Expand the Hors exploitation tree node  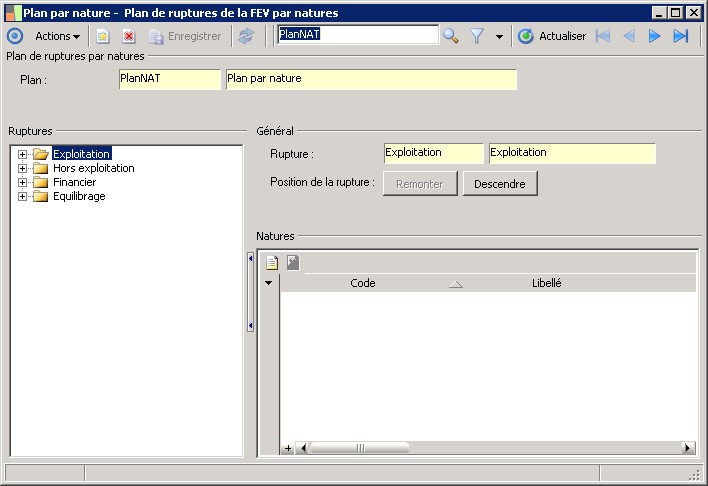(22, 168)
